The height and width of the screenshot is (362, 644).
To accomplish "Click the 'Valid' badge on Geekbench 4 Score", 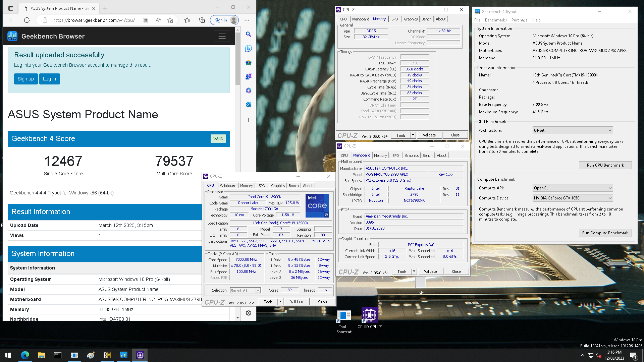I will tap(218, 138).
